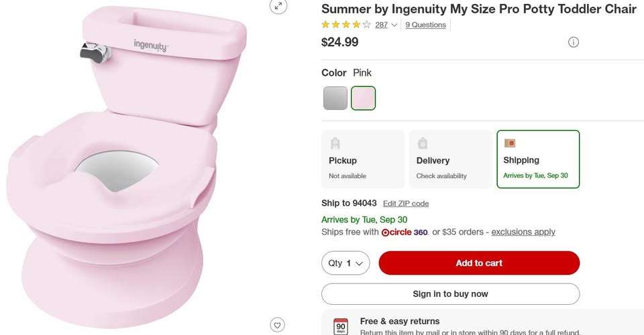Open the Qty quantity dropdown
This screenshot has height=335, width=644.
[x=345, y=263]
